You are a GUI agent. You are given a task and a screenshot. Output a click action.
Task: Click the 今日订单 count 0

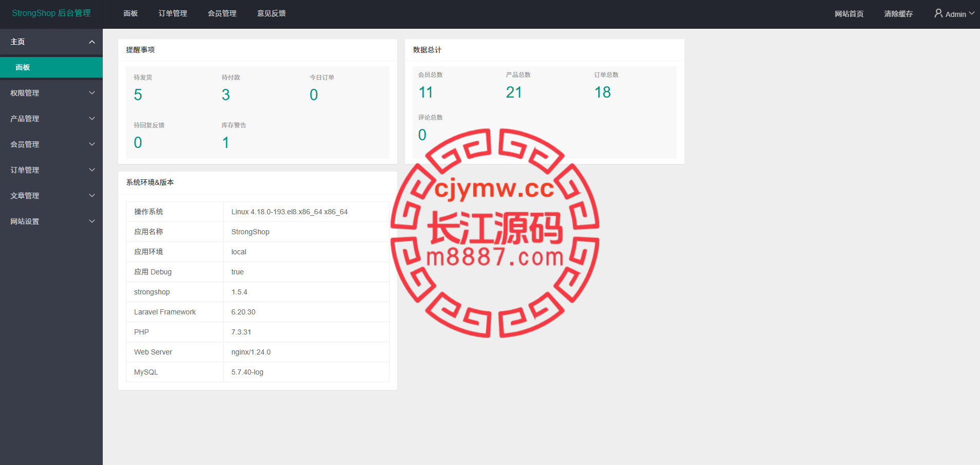pos(313,95)
